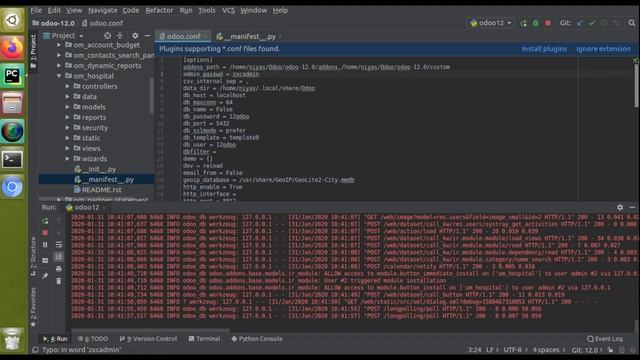Update project from Git with blue arrow
640x360 pixels.
[580, 23]
